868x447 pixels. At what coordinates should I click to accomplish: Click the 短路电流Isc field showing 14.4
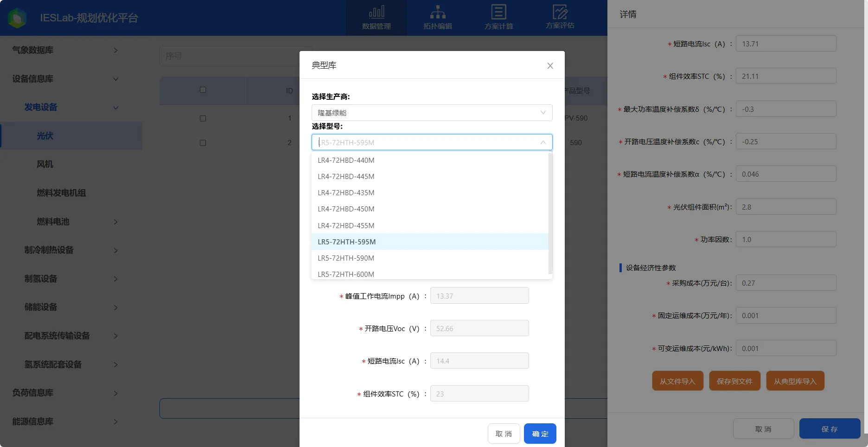(479, 361)
